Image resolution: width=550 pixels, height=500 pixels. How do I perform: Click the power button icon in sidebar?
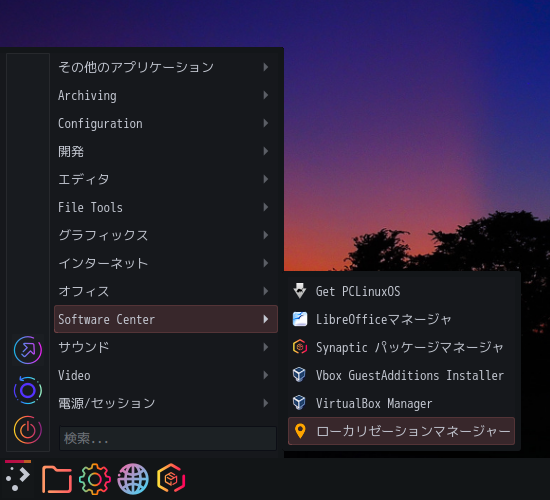28,429
